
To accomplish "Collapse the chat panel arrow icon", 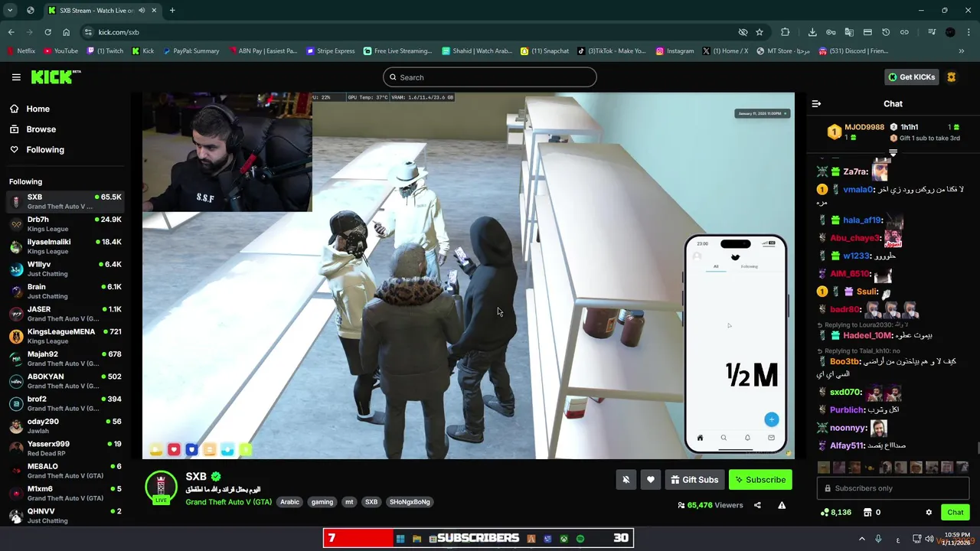I will pyautogui.click(x=816, y=104).
